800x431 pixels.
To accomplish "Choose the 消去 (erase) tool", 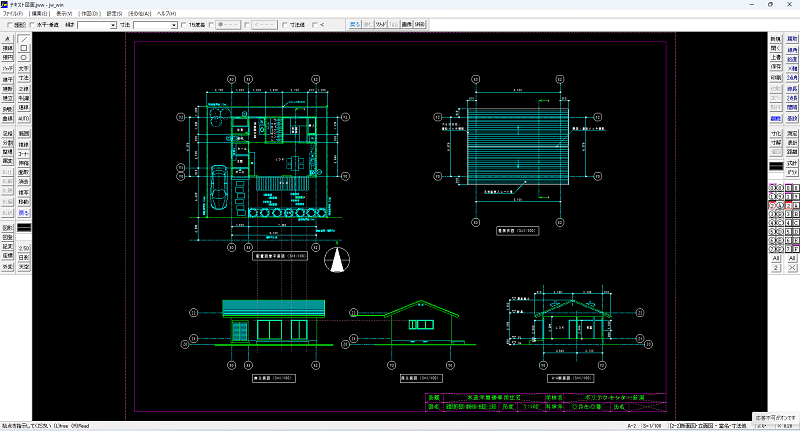I will (x=23, y=182).
